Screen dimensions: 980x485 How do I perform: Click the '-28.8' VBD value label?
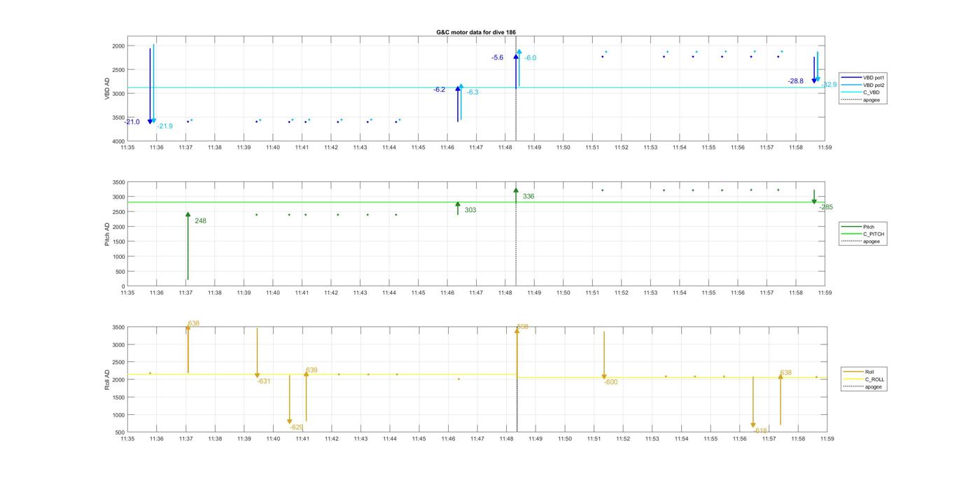796,81
